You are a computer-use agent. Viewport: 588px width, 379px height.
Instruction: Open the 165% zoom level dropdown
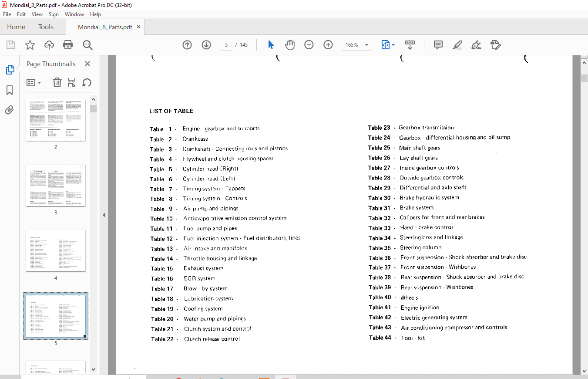(366, 45)
